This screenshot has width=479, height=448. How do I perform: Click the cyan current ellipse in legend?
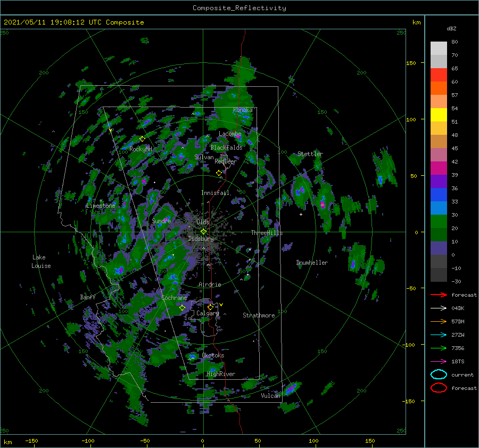tap(439, 374)
